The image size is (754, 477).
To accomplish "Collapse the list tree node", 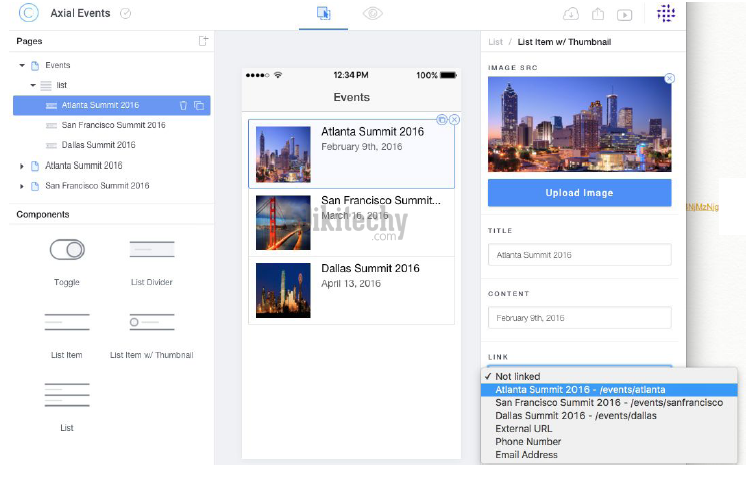I will pyautogui.click(x=33, y=85).
